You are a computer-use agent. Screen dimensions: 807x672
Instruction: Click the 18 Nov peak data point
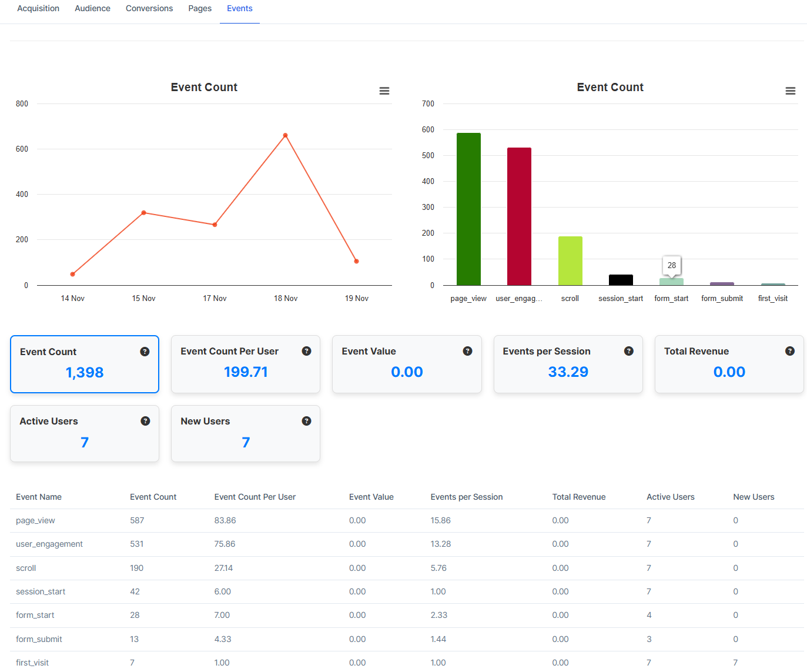(286, 135)
